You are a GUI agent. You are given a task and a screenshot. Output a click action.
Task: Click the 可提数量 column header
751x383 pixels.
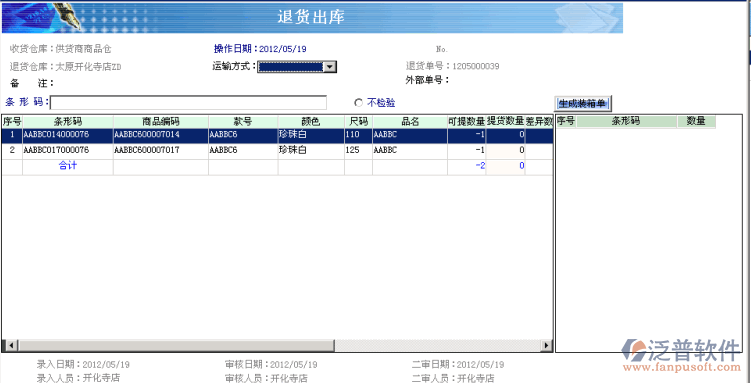pyautogui.click(x=467, y=122)
